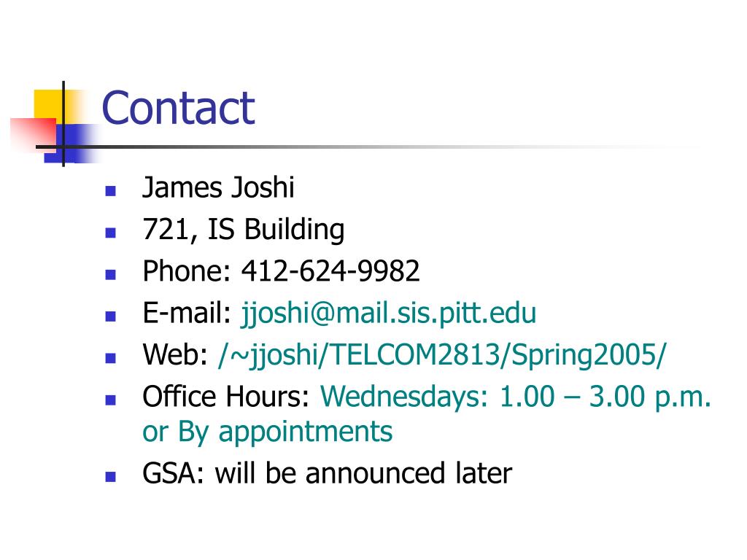Click the phone number 412-624-9982
The height and width of the screenshot is (560, 747).
pyautogui.click(x=330, y=271)
